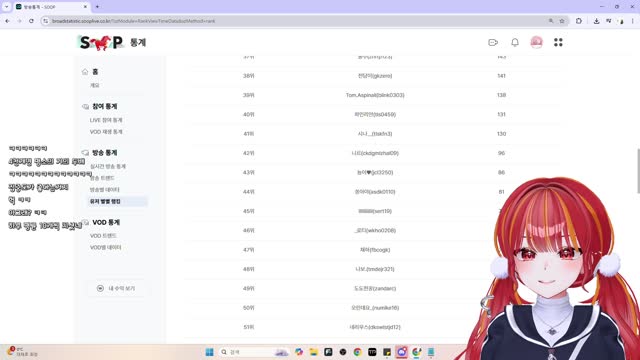Click the page's vertical scrollbar thumb
This screenshot has height=360, width=640.
pos(638,171)
